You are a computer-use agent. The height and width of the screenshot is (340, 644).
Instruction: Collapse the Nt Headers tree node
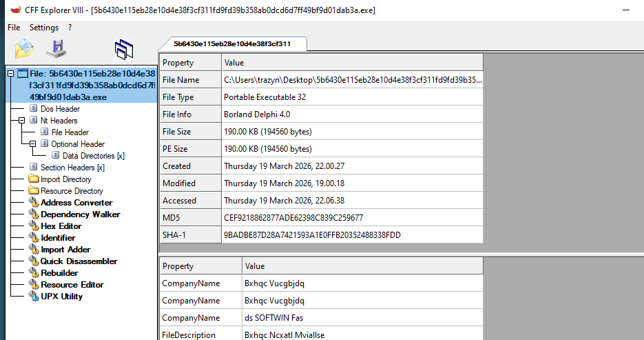click(x=21, y=121)
